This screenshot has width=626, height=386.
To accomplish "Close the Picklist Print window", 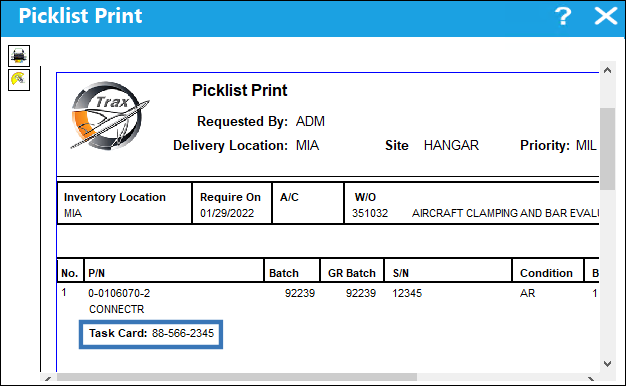I will pos(606,16).
